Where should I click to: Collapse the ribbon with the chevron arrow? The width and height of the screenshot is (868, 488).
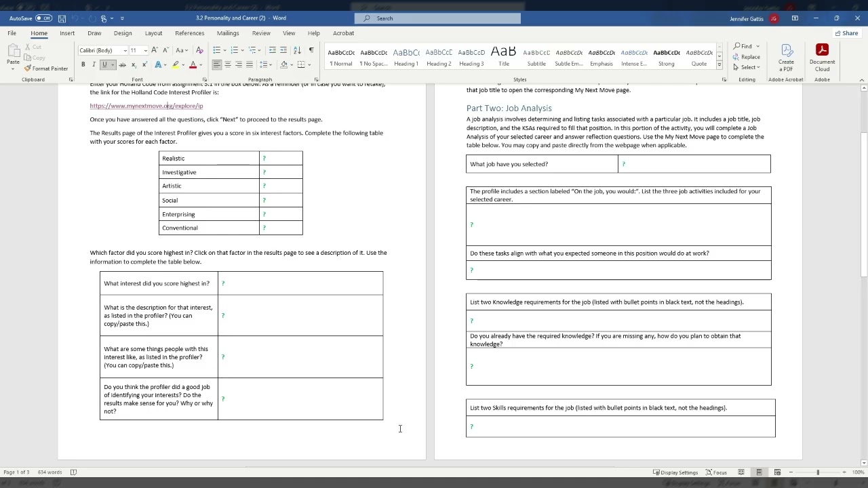click(x=862, y=80)
